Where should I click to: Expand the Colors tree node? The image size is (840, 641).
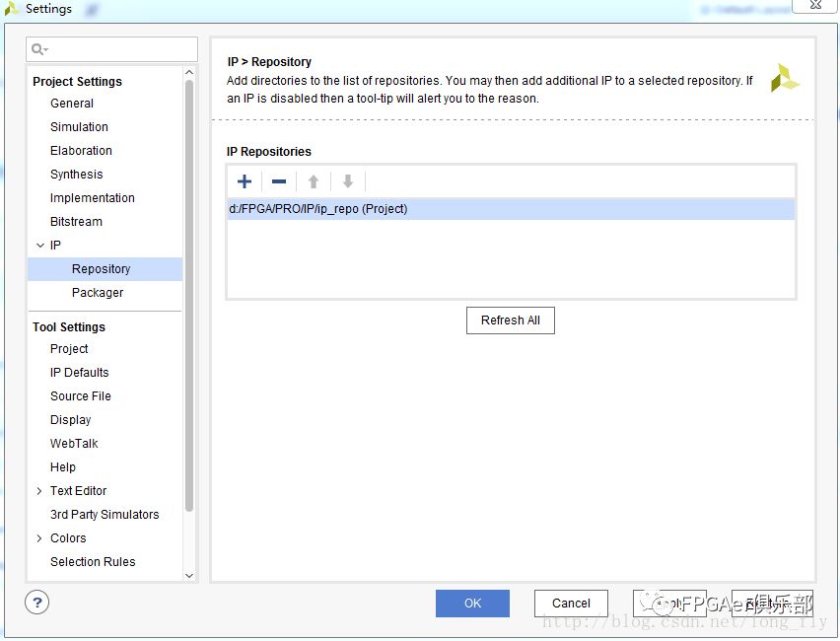(39, 538)
